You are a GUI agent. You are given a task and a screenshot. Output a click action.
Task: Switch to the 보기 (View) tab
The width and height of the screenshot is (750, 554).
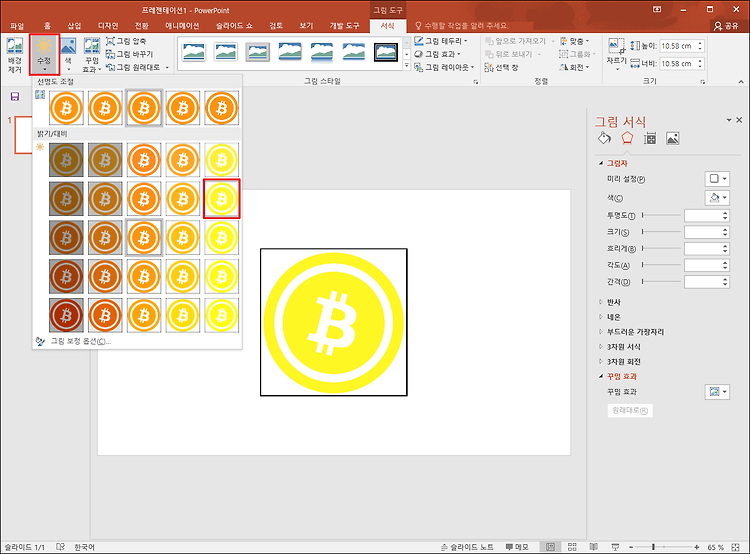point(306,26)
